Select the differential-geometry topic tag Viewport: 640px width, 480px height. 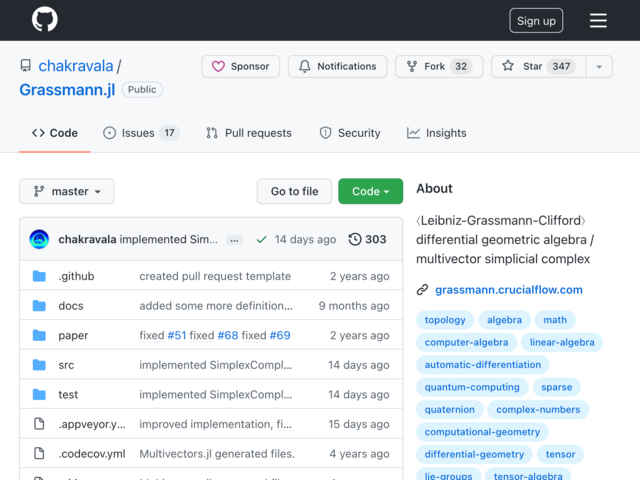(x=474, y=455)
